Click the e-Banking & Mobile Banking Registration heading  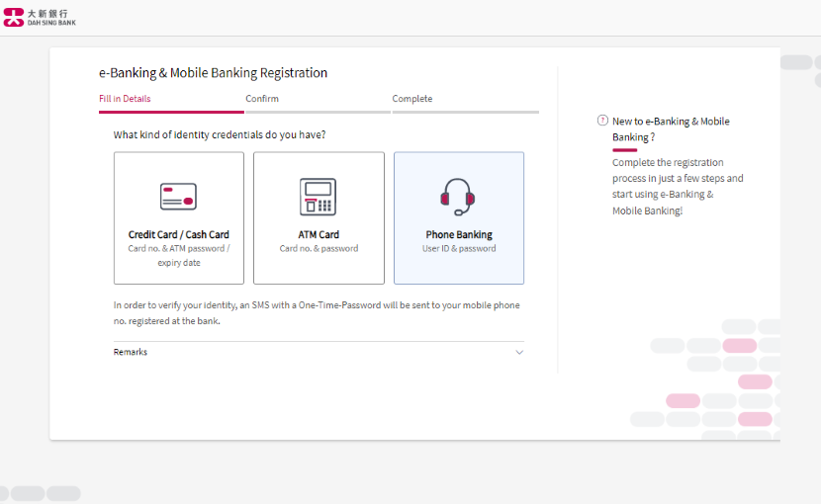point(213,73)
